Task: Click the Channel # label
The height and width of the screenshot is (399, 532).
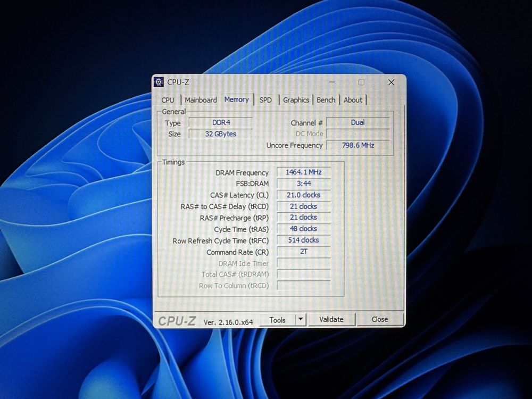Action: tap(307, 123)
